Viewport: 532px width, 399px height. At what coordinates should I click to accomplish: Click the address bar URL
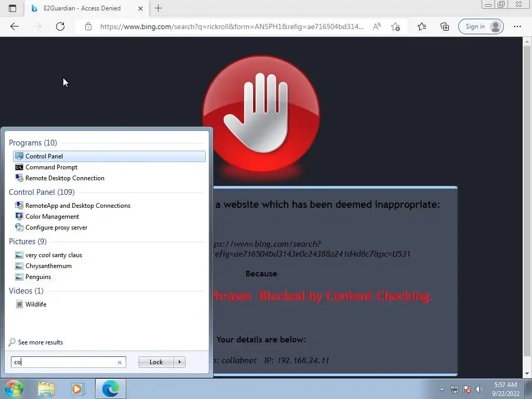click(232, 26)
